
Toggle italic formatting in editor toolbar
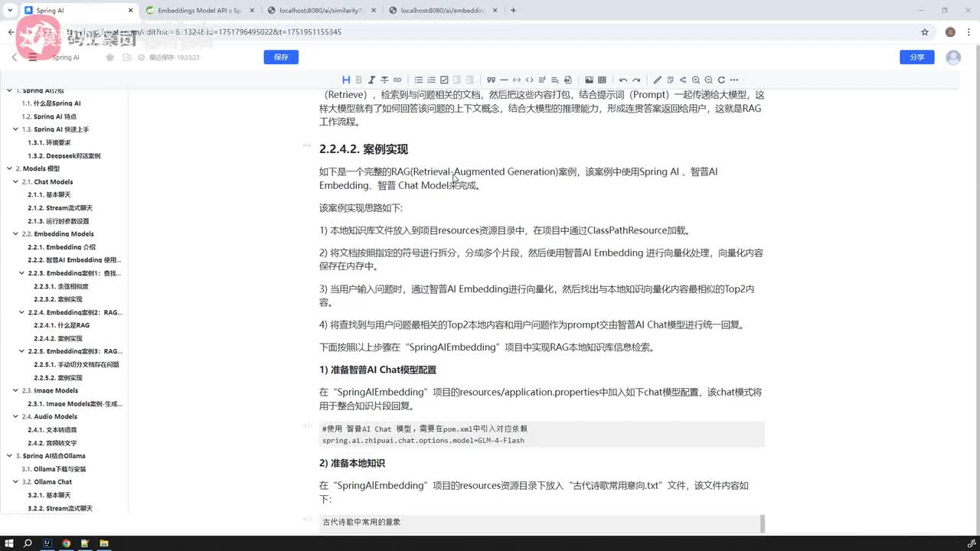coord(371,80)
